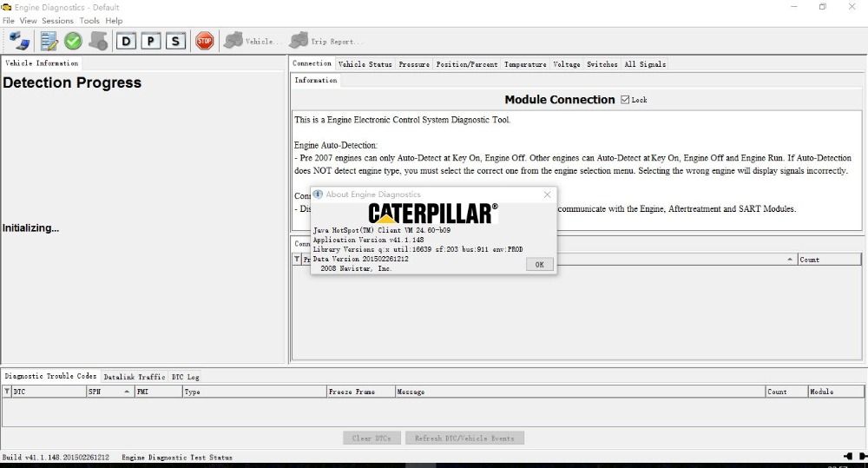Select the Connection tab
This screenshot has height=468, width=868.
(312, 63)
